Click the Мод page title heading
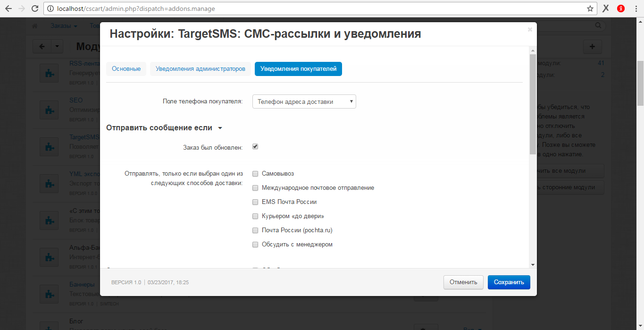 click(88, 46)
